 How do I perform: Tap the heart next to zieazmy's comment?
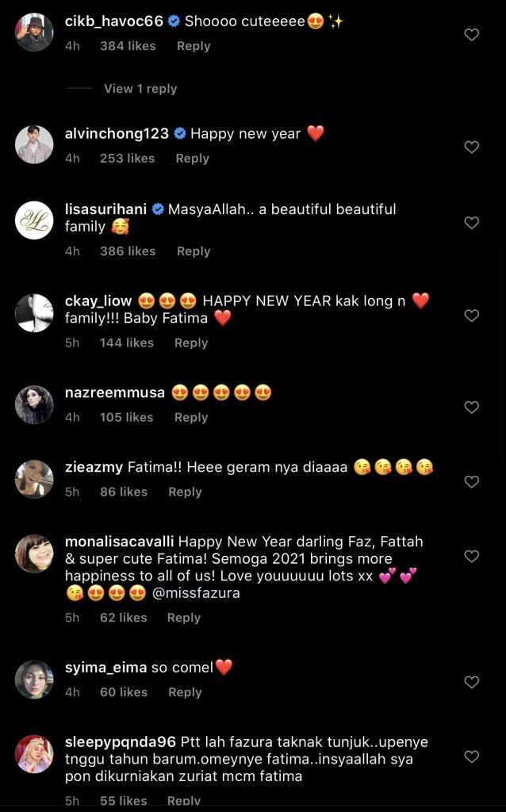tap(471, 481)
